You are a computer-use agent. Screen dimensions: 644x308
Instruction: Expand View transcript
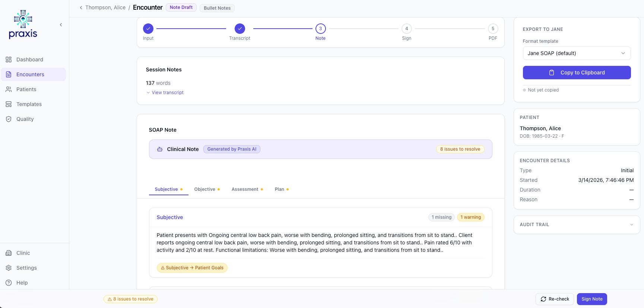[167, 93]
